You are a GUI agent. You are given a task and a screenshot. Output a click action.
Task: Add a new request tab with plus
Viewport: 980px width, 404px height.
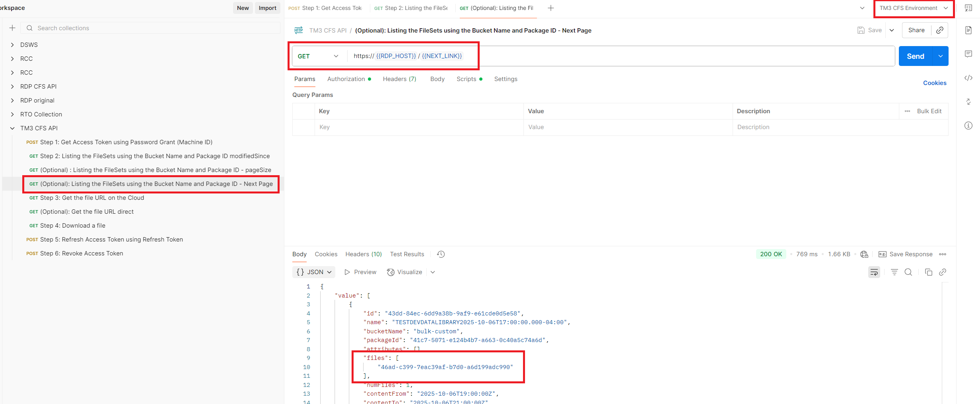click(x=551, y=8)
